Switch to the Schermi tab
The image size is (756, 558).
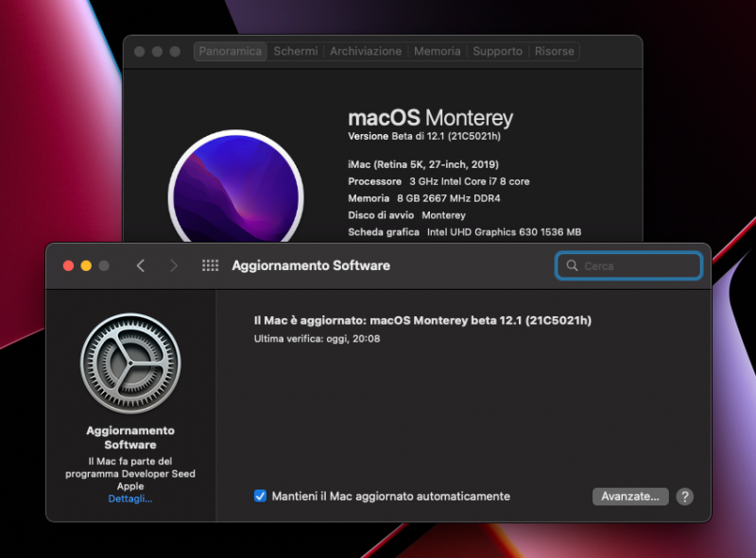[x=296, y=52]
